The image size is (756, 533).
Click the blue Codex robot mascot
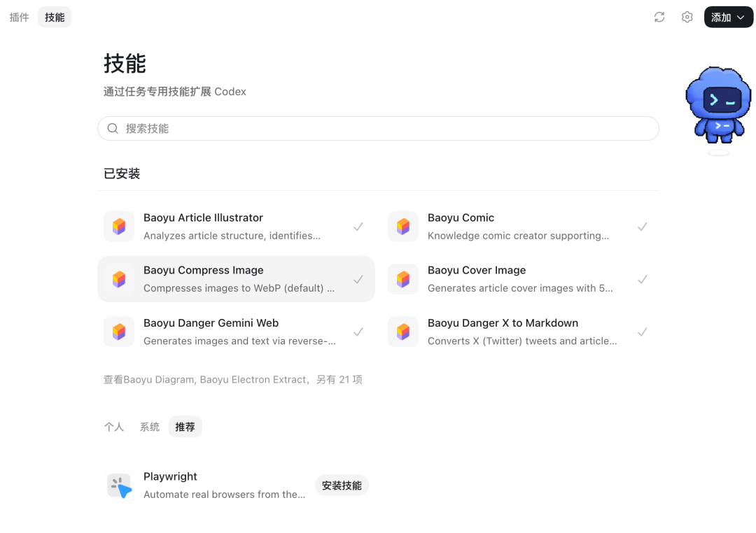pos(718,105)
